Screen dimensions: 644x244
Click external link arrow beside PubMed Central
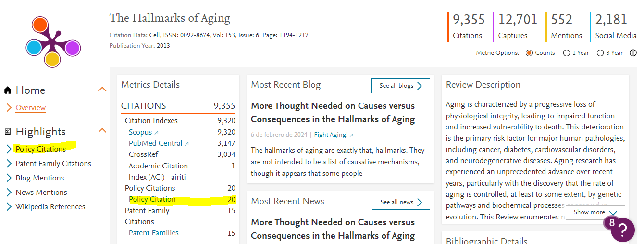[x=186, y=143]
